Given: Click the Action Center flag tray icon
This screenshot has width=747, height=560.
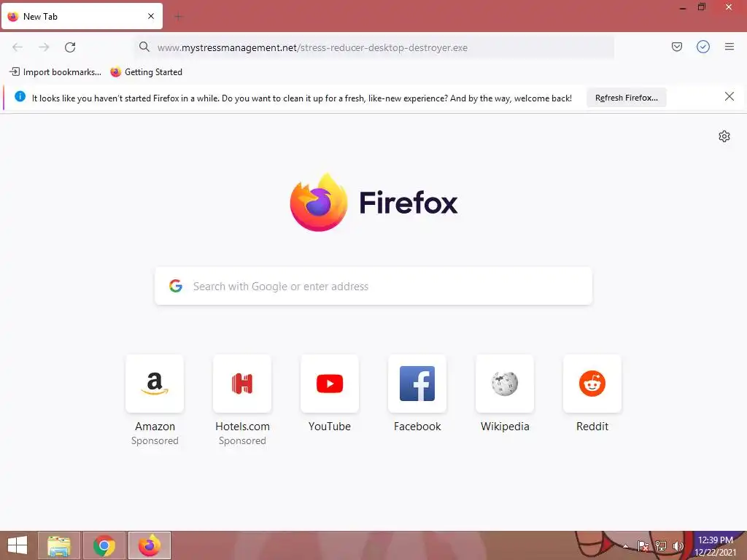Looking at the screenshot, I should [643, 546].
